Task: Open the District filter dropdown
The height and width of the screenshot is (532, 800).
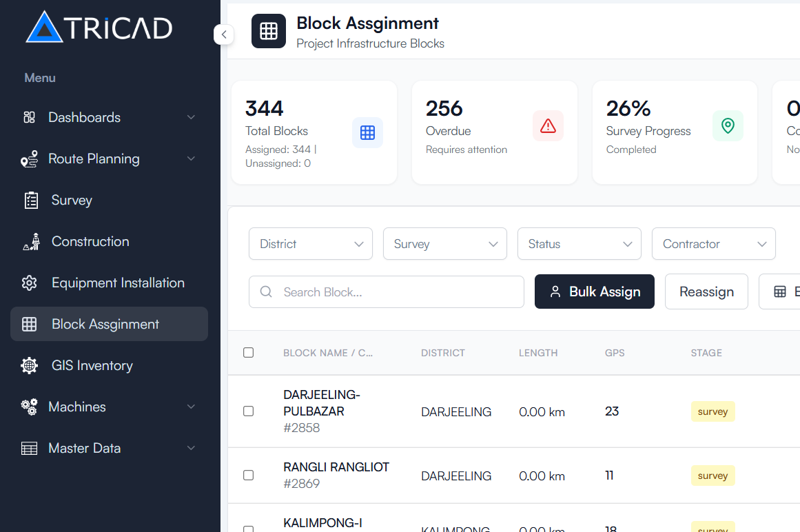Action: (x=310, y=244)
